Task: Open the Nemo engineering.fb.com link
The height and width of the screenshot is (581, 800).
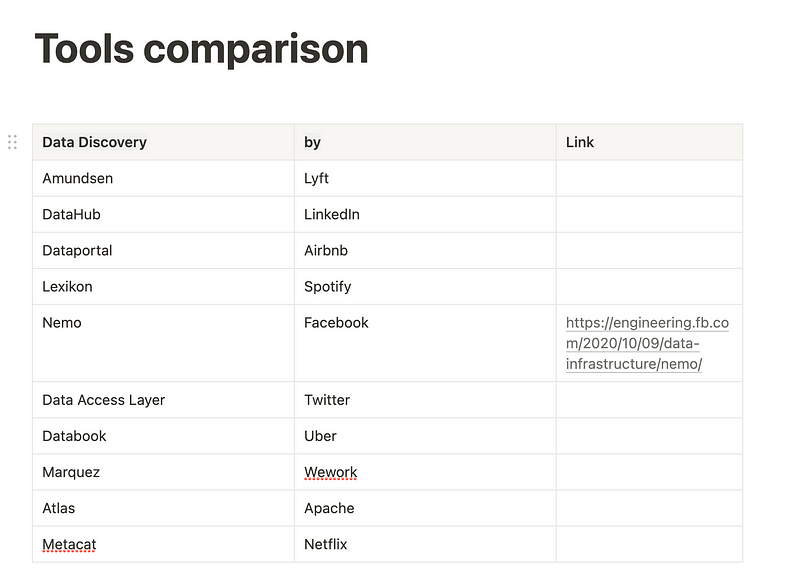Action: click(x=647, y=343)
